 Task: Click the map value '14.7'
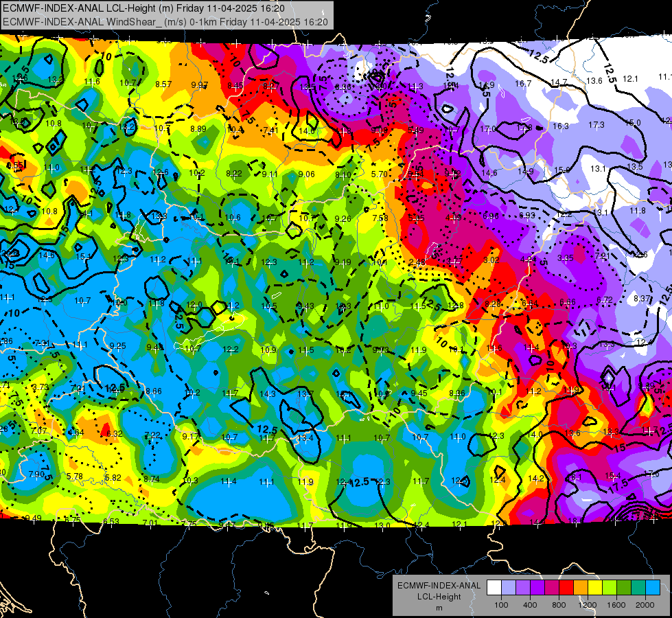[559, 82]
